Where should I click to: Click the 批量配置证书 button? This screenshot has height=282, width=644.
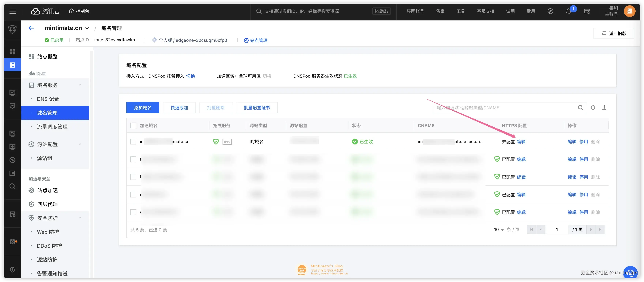point(257,108)
